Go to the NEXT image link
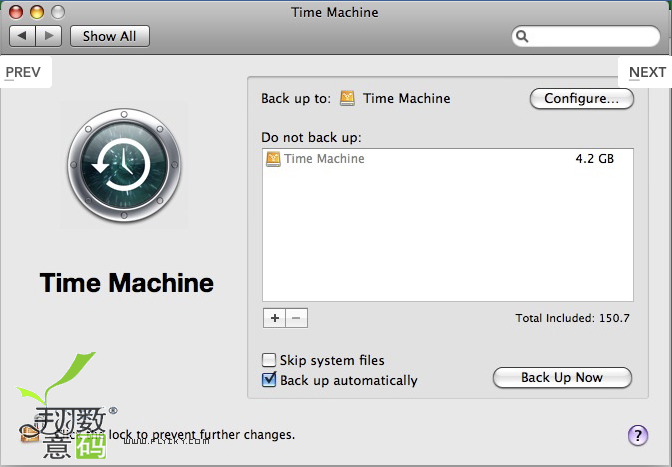 click(x=647, y=72)
